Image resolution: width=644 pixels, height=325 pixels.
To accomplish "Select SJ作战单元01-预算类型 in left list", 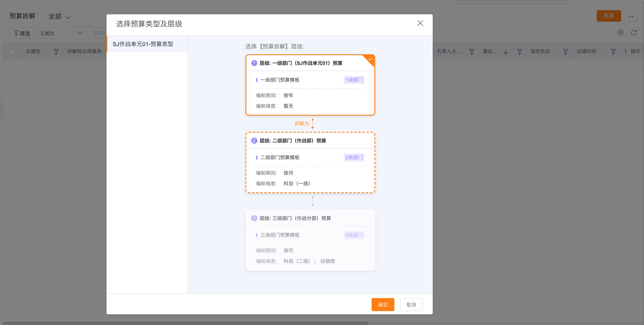I will click(x=147, y=44).
